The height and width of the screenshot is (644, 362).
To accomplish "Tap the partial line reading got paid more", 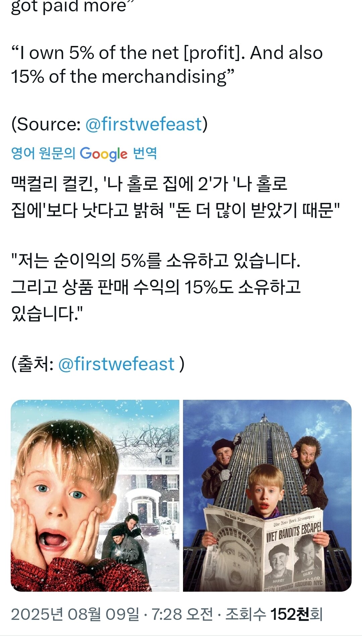I will click(70, 7).
